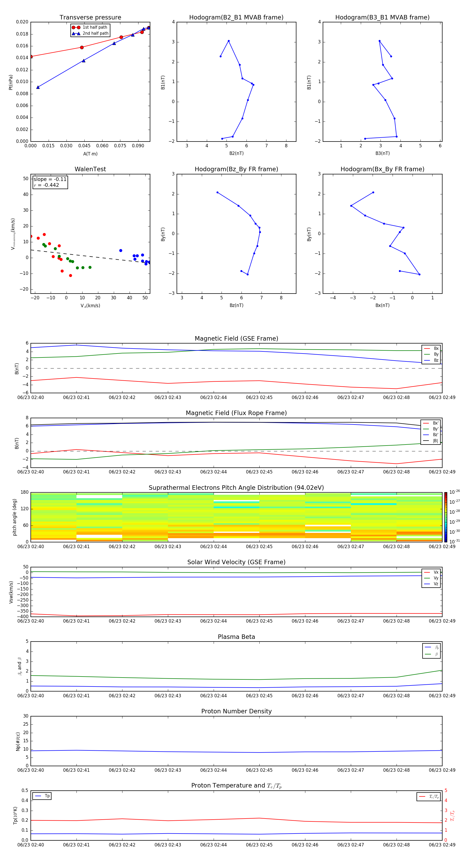
Task: Click the 'Pt(nPa)' y-axis label
Action: [11, 82]
